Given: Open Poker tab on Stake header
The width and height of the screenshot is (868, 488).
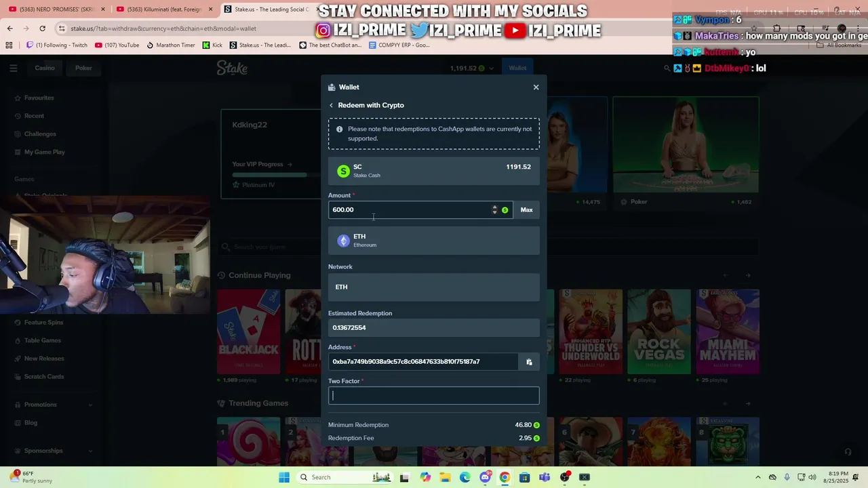Looking at the screenshot, I should tap(83, 68).
